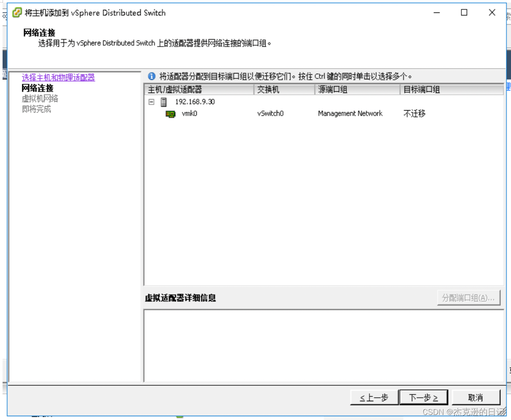
Task: Click the host server icon for 192.168.9.30
Action: [164, 102]
